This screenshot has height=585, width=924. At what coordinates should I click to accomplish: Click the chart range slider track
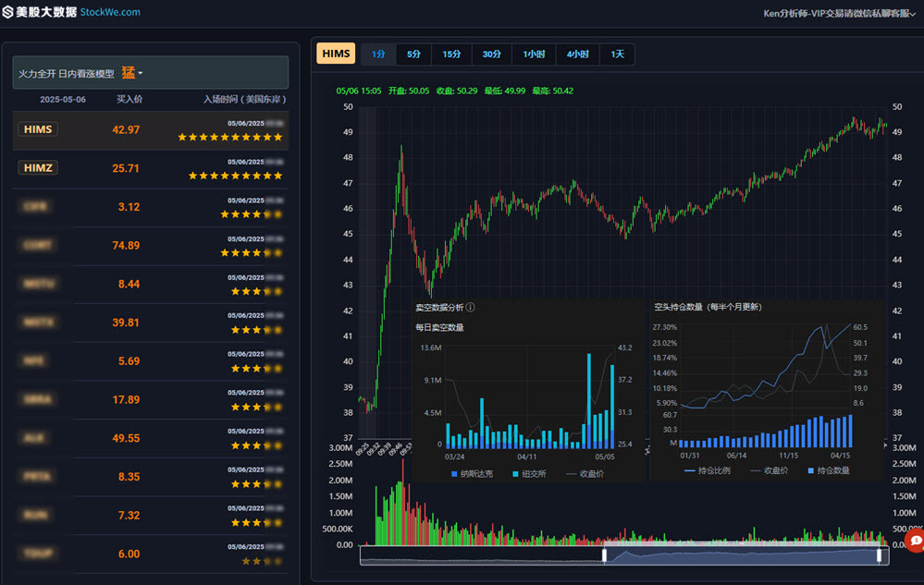[624, 555]
